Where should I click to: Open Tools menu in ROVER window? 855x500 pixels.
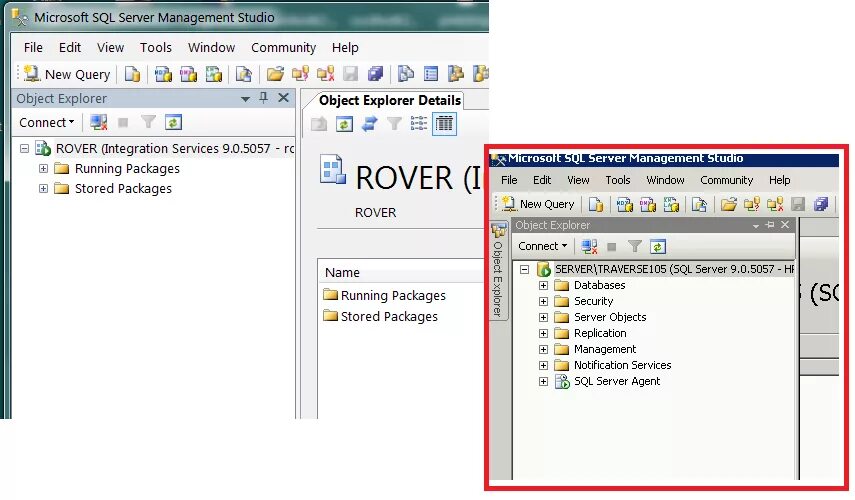(155, 47)
